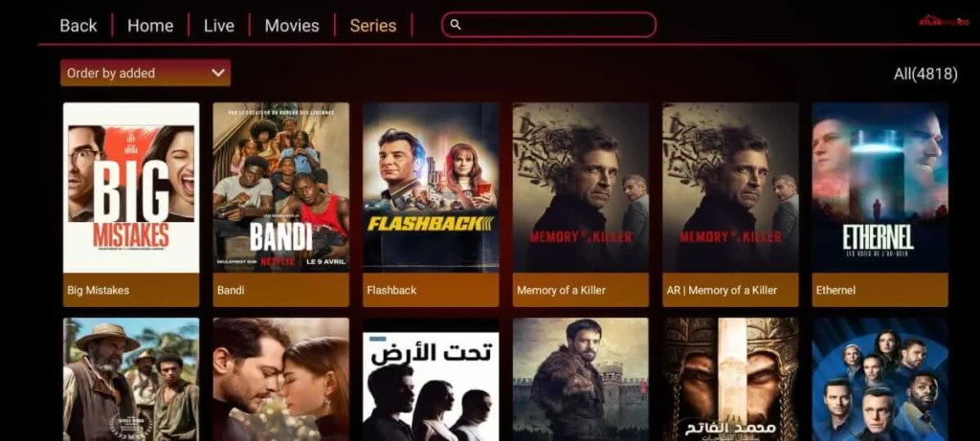Select the golden helmet warrior poster

click(730, 380)
